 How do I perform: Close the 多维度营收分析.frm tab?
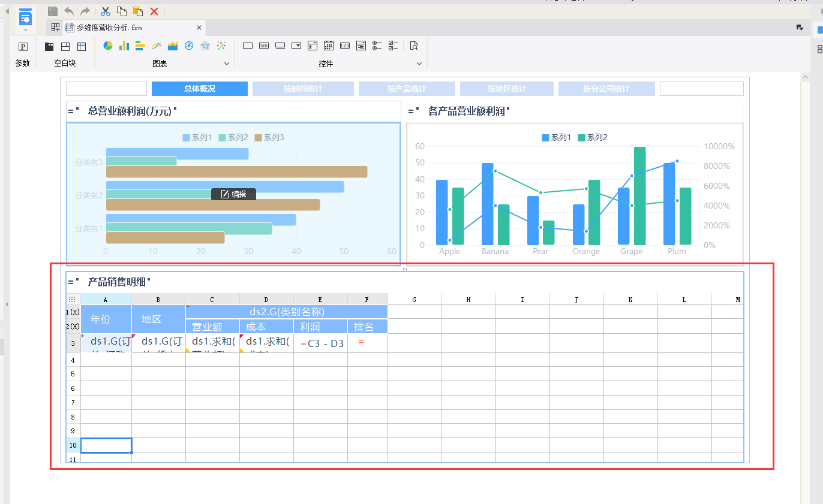pos(199,28)
